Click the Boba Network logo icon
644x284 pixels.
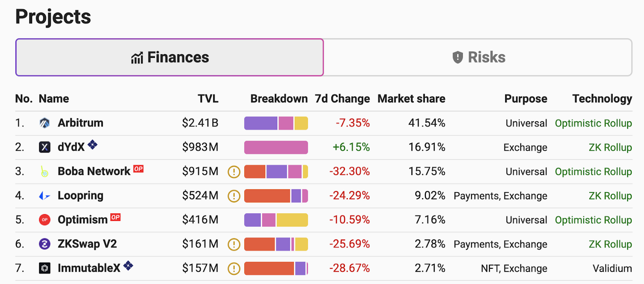pyautogui.click(x=45, y=171)
